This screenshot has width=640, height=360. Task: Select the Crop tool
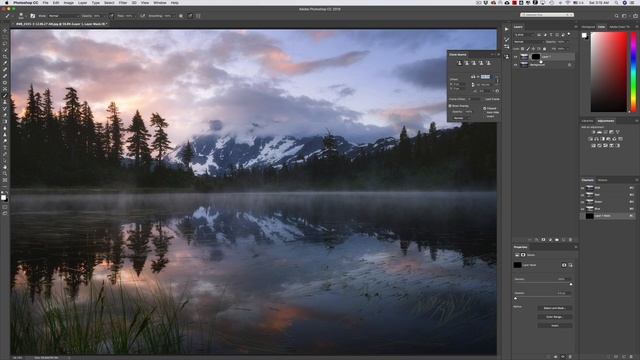(5, 56)
